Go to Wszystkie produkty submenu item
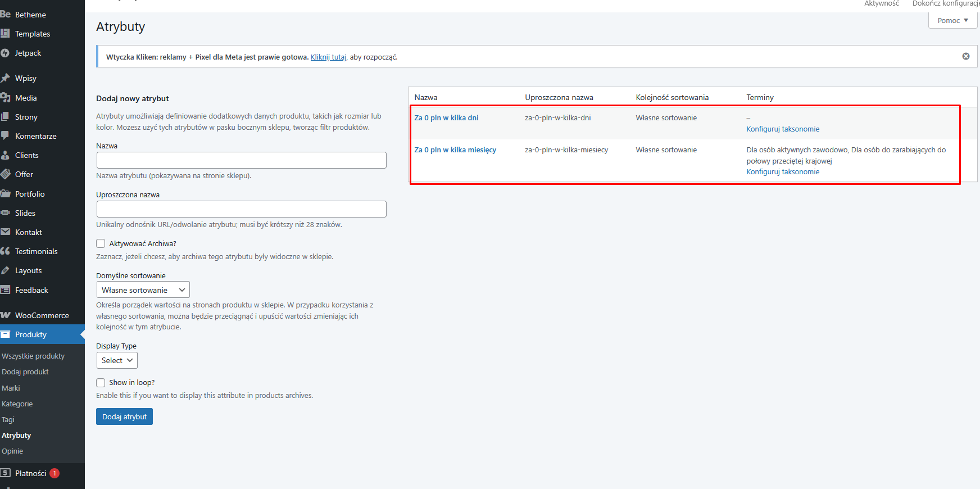Viewport: 980px width, 489px height. click(x=33, y=356)
